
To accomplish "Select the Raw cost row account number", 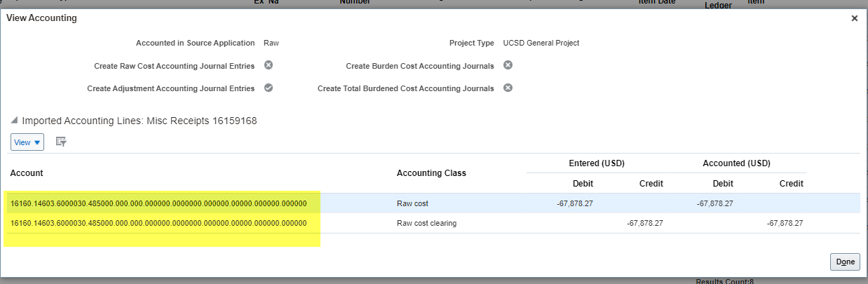I will (158, 203).
